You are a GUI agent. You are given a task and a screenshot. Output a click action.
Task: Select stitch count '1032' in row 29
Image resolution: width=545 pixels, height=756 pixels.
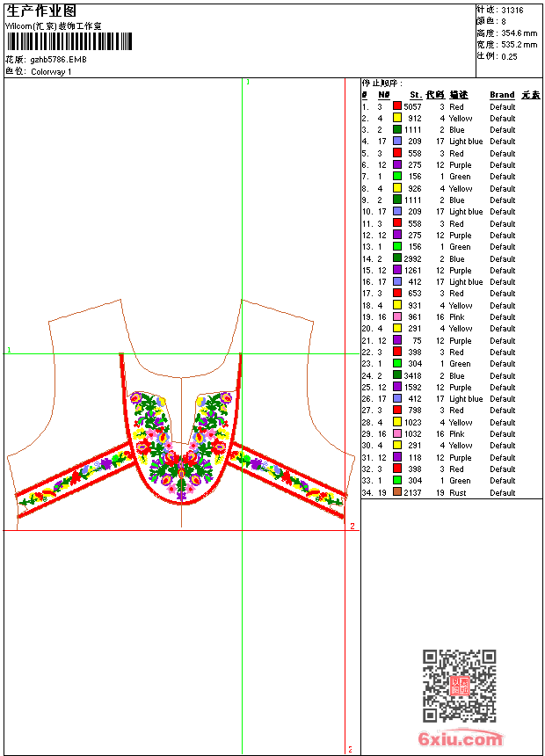coord(412,434)
